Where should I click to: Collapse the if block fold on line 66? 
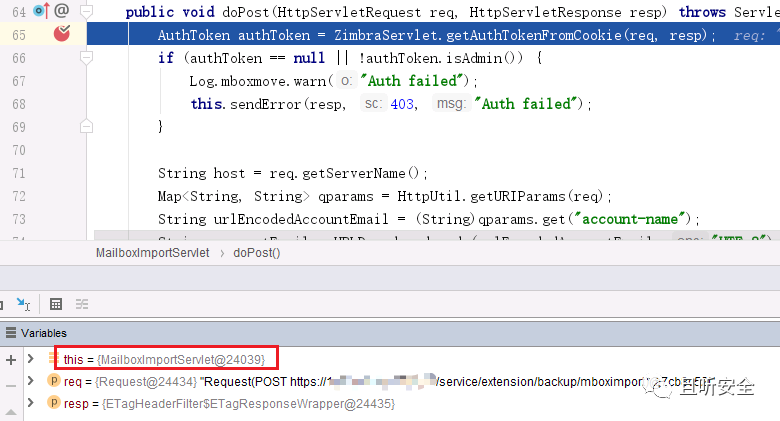pos(86,58)
